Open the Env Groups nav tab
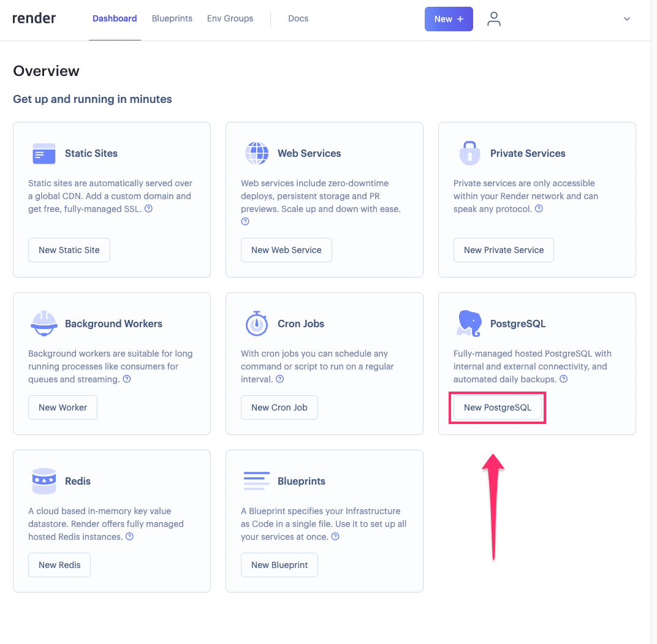The image size is (657, 644). coord(230,18)
